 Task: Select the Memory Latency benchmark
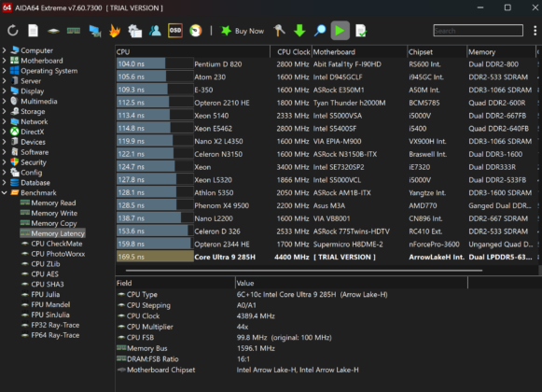[58, 233]
